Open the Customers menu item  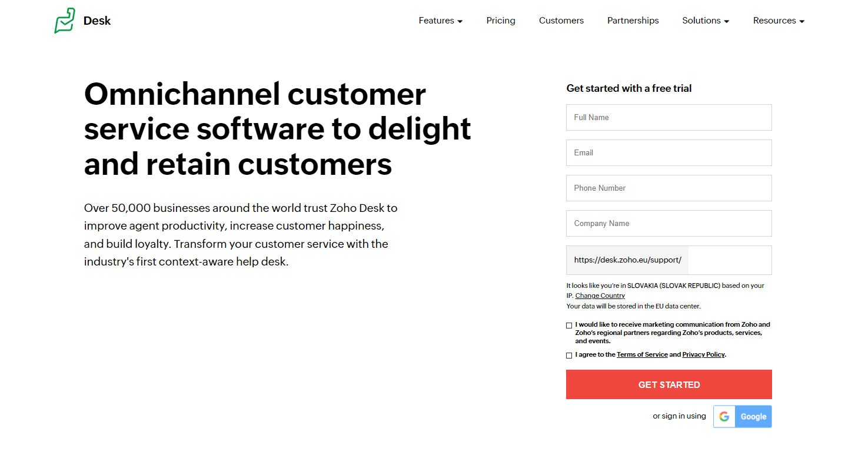561,21
